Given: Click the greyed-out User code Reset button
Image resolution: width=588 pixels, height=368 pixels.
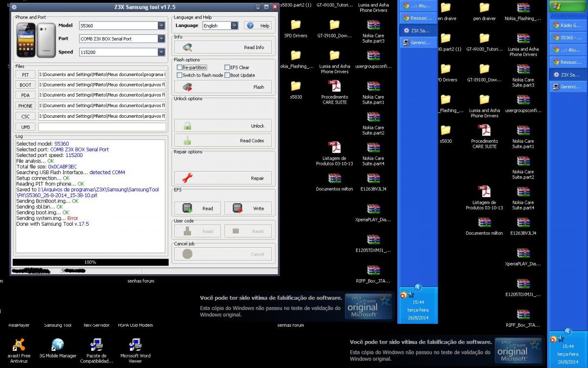Looking at the screenshot, I should (248, 232).
